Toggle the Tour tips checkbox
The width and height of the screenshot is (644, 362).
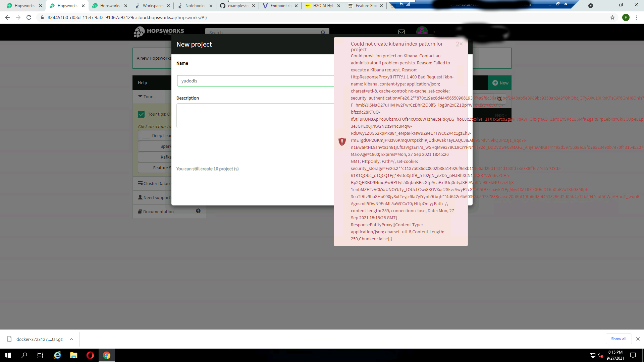[141, 114]
